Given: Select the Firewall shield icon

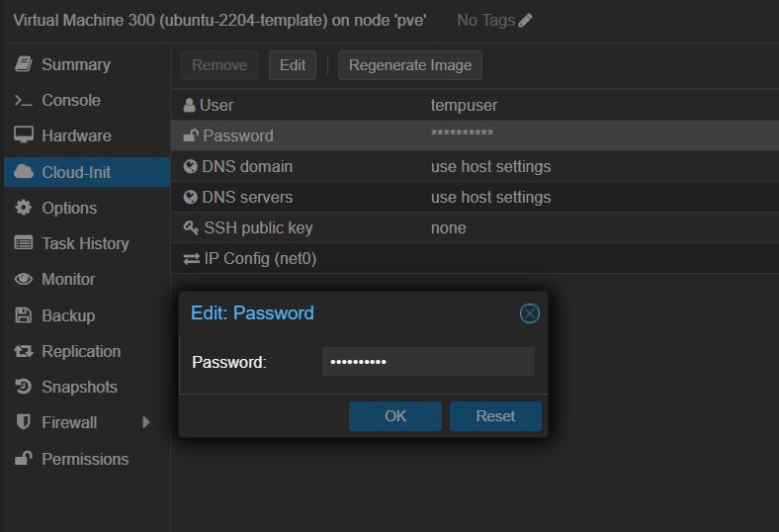Looking at the screenshot, I should [24, 422].
